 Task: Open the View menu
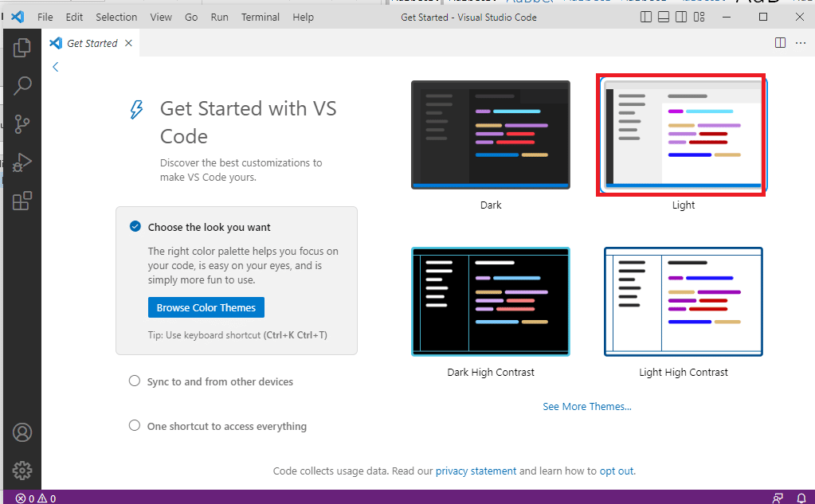(161, 18)
